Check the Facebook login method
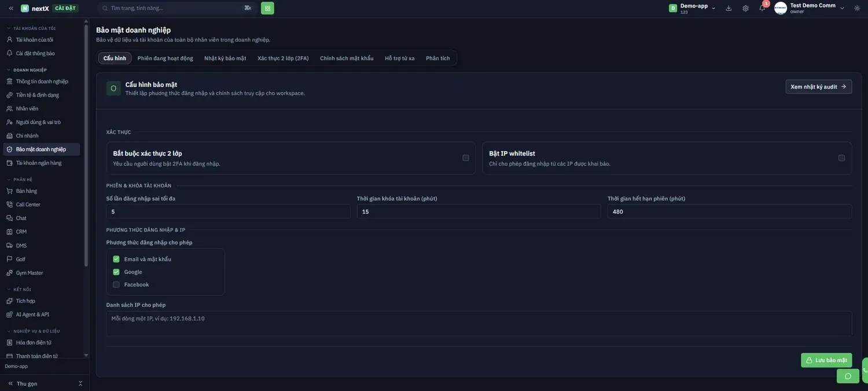 (116, 284)
